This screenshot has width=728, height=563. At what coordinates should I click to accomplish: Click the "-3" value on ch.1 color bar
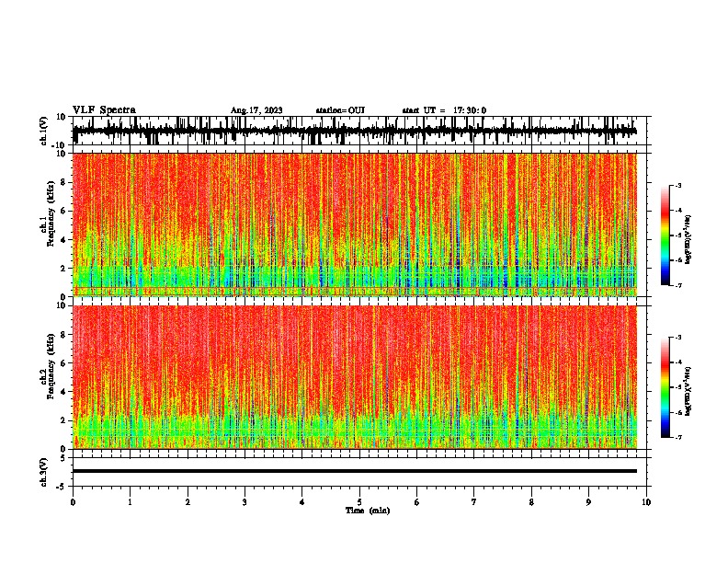pyautogui.click(x=677, y=186)
